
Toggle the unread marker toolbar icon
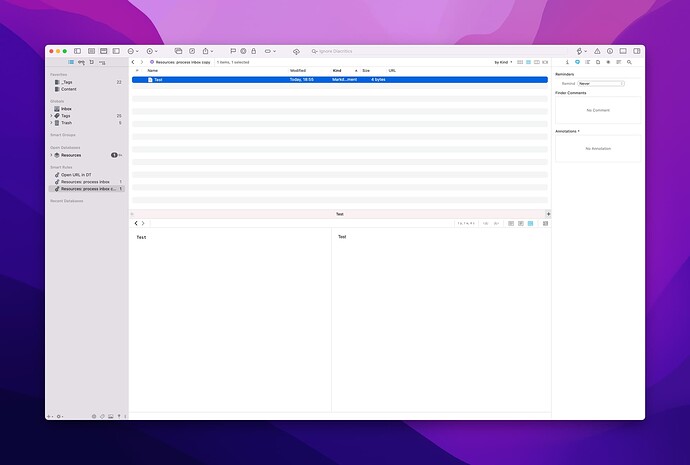pos(243,51)
